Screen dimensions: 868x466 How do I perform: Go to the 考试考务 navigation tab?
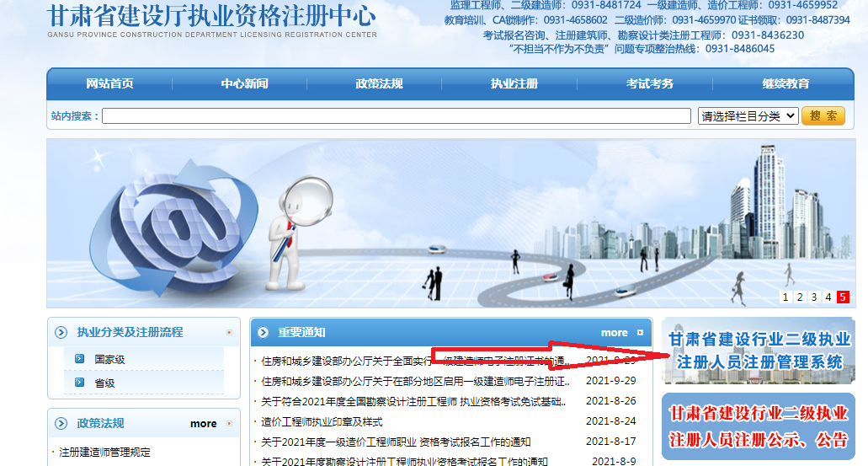pos(650,83)
